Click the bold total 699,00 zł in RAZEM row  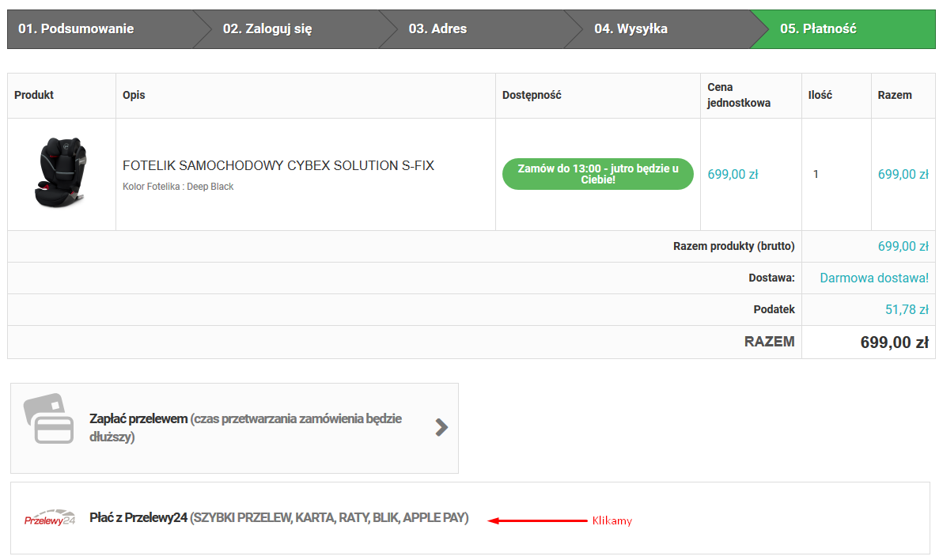tap(894, 342)
